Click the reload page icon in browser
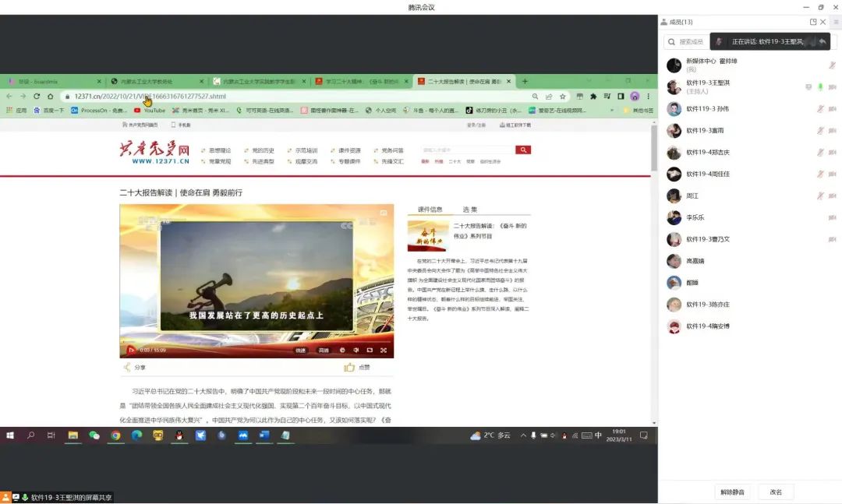Image resolution: width=842 pixels, height=504 pixels. (36, 97)
